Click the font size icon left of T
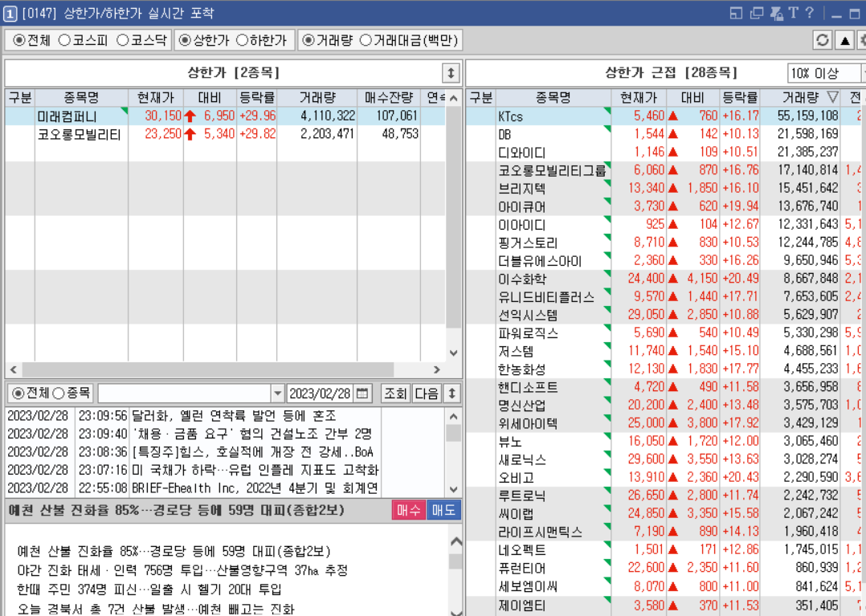The image size is (866, 616). pos(777,13)
